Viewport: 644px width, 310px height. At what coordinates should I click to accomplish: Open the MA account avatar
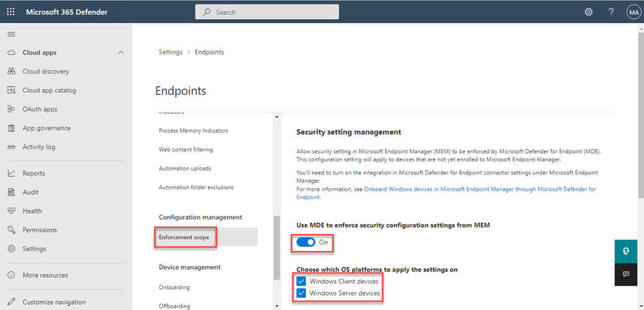click(633, 12)
